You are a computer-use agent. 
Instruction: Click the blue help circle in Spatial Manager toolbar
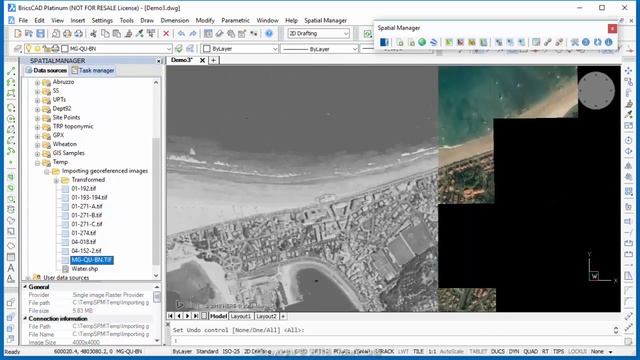[586, 42]
